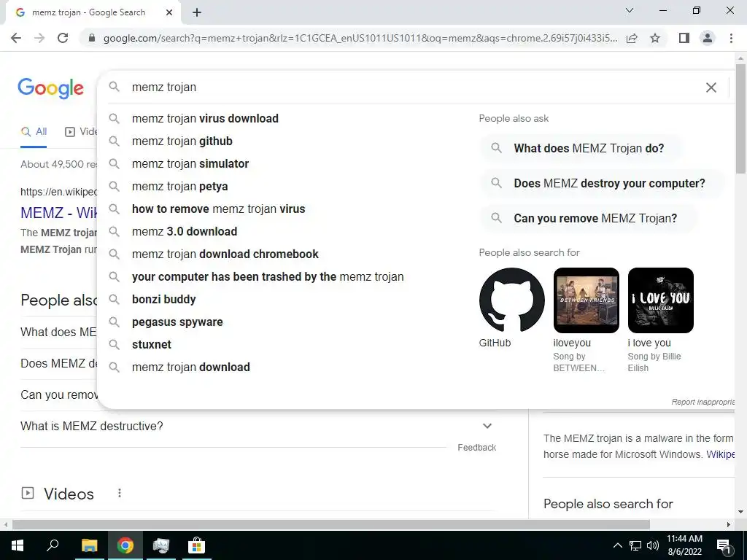747x560 pixels.
Task: Bookmark this page with the star icon
Action: (656, 38)
